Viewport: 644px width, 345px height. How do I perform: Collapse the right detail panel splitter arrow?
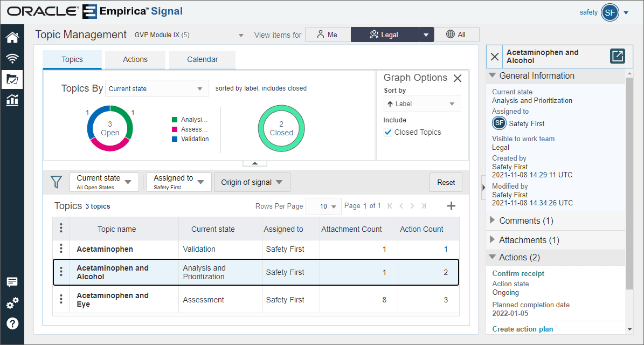pyautogui.click(x=483, y=187)
